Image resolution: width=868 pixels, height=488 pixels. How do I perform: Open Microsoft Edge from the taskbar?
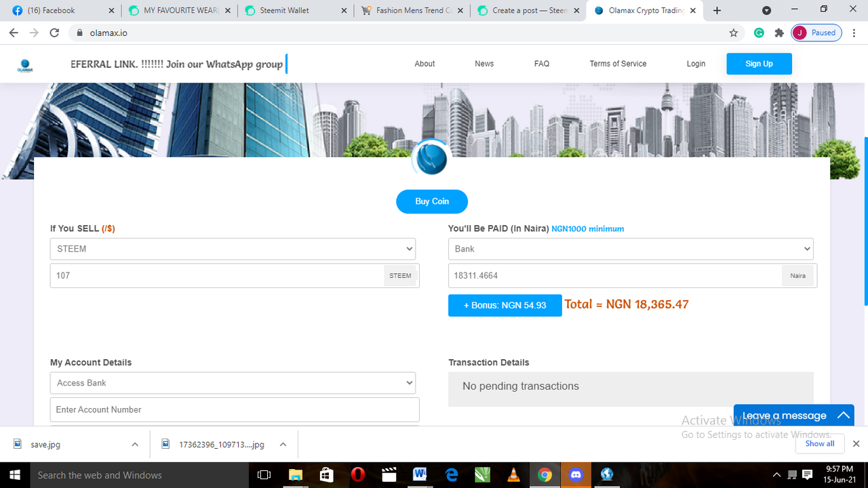click(451, 475)
